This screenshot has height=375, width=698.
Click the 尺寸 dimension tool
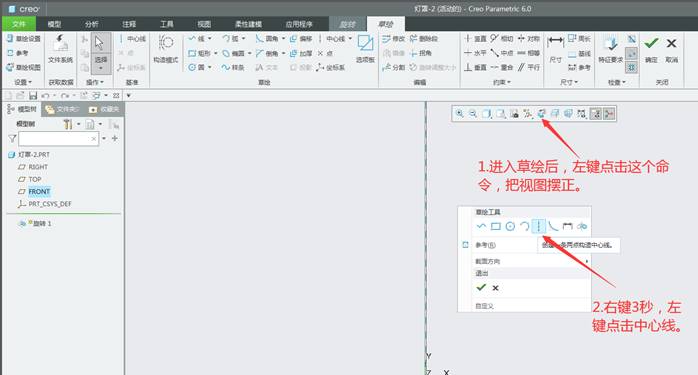click(555, 49)
